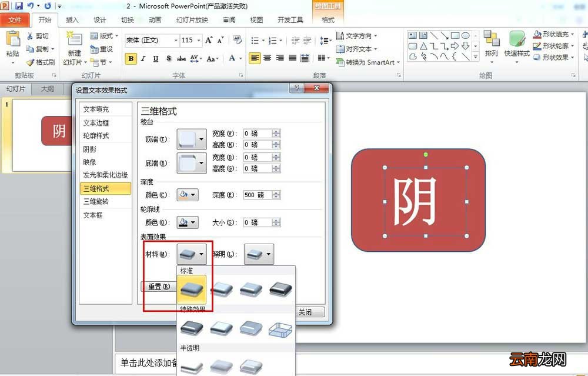Click the depth 500 磅 input field
The width and height of the screenshot is (588, 376).
(258, 195)
